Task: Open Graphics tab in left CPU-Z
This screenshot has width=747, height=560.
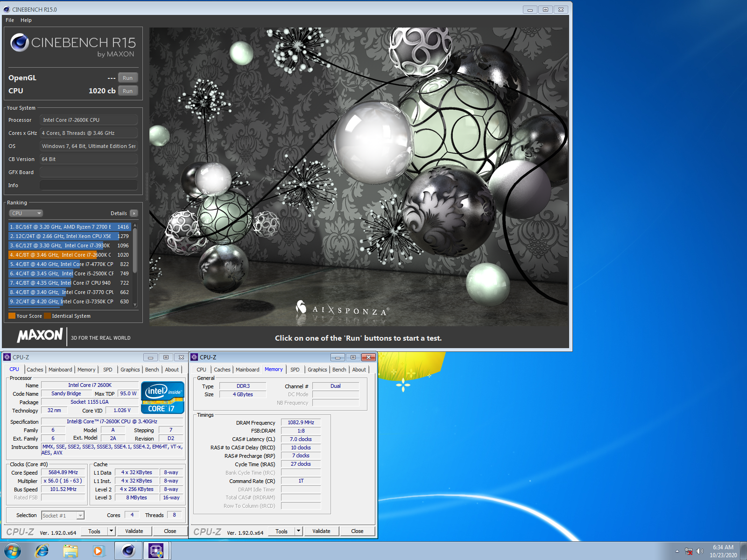Action: tap(130, 370)
